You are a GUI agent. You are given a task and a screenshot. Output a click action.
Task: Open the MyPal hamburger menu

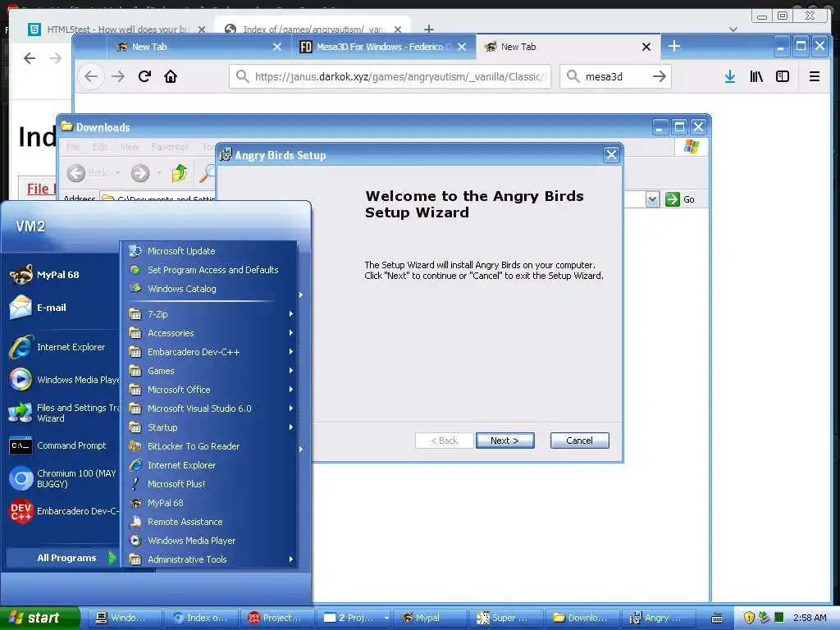tap(815, 76)
